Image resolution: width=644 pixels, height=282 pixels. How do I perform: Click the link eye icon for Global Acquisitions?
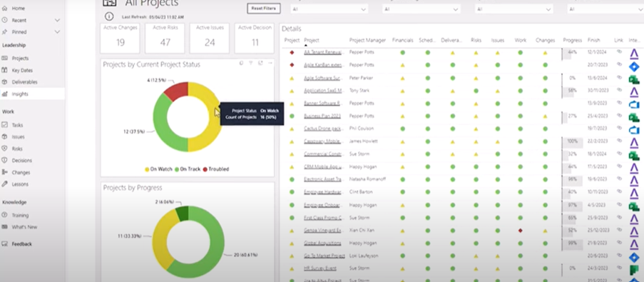619,243
